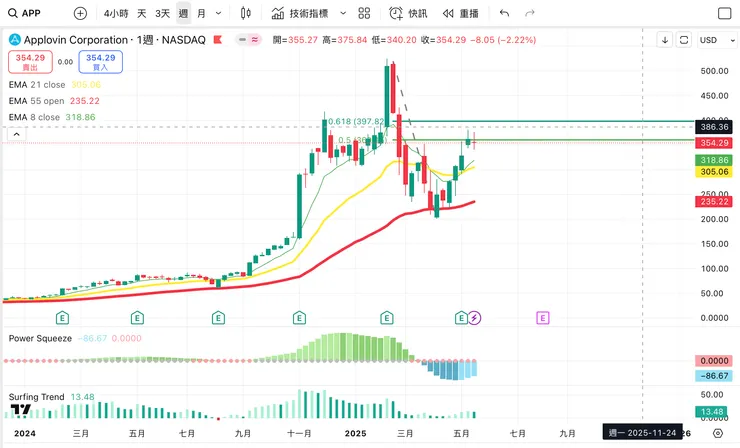Open earnings marker at 五月 2025
The image size is (740, 448).
pyautogui.click(x=461, y=318)
